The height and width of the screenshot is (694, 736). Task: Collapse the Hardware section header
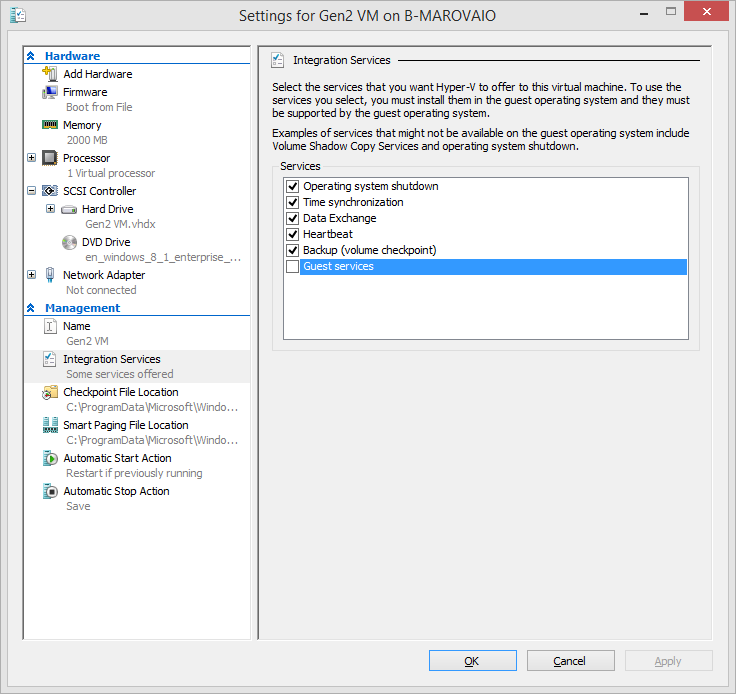[x=31, y=57]
